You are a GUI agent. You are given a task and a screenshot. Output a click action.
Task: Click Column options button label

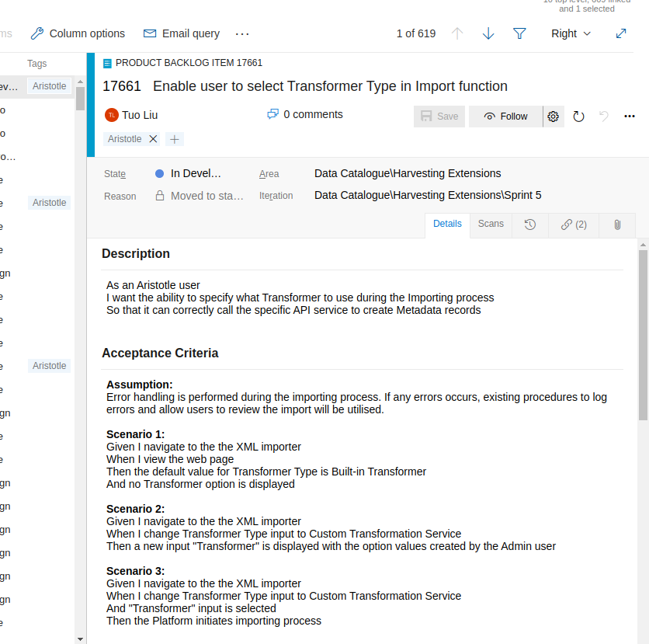(x=87, y=33)
